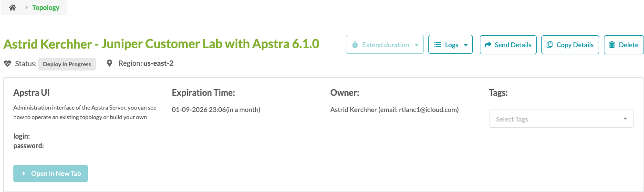Screen dimensions: 644x192
Task: Open the Topology breadcrumb link
Action: coord(46,8)
